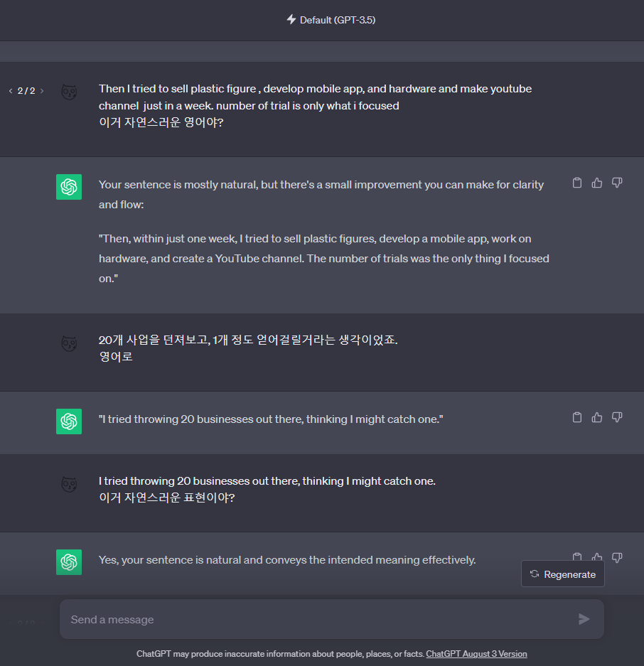Copy the final response text
This screenshot has height=666, width=644.
coord(576,557)
